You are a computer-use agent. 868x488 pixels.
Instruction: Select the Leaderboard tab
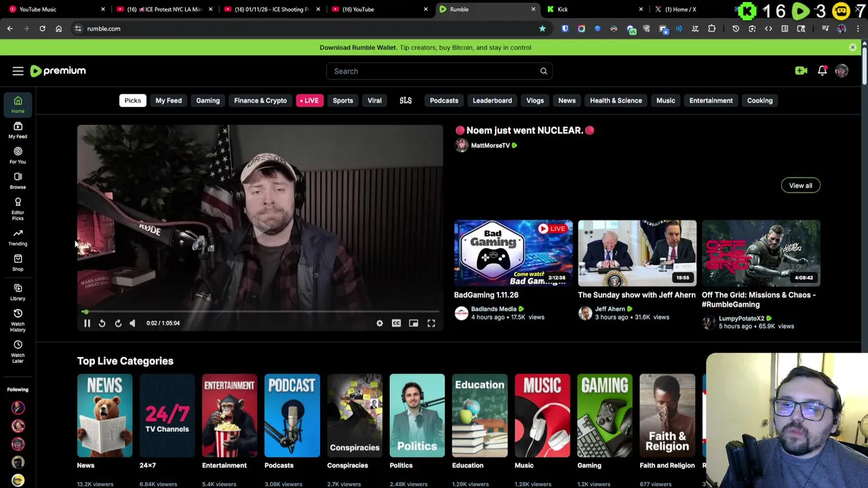coord(492,100)
